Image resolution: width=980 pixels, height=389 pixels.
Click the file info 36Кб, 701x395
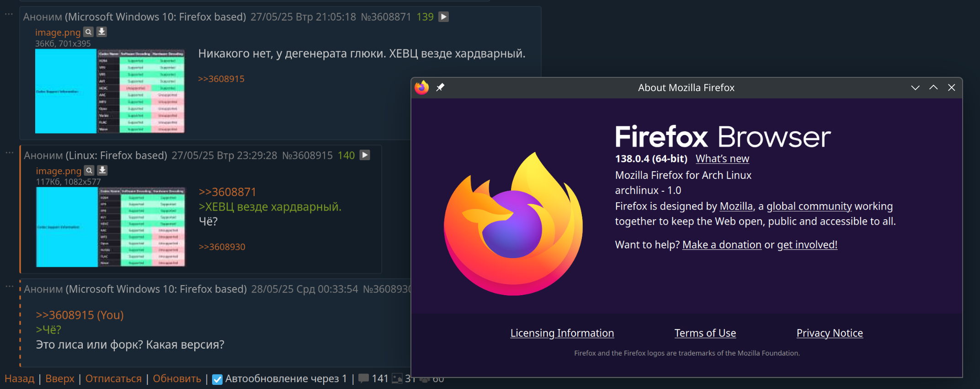(x=63, y=43)
